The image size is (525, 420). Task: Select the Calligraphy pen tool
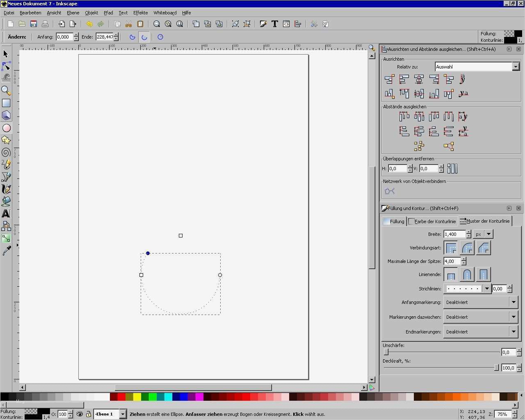pos(6,189)
